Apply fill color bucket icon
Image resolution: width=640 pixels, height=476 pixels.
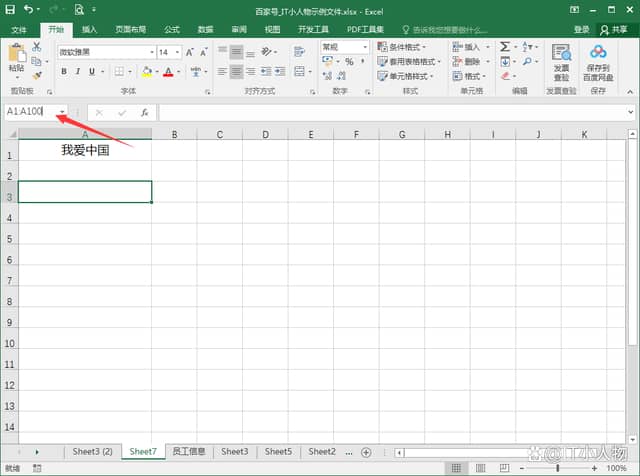(147, 72)
